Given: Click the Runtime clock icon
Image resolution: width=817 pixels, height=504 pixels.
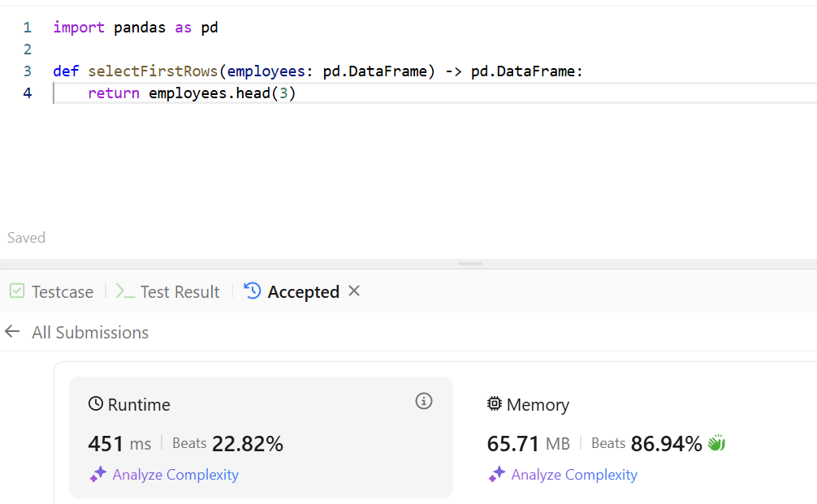Looking at the screenshot, I should pyautogui.click(x=95, y=403).
